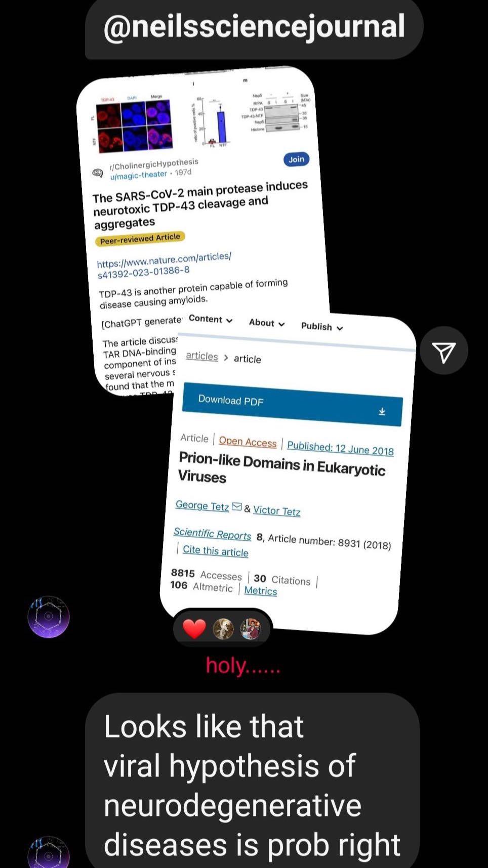The height and width of the screenshot is (868, 488).
Task: Open the Metrics link
Action: (x=260, y=591)
